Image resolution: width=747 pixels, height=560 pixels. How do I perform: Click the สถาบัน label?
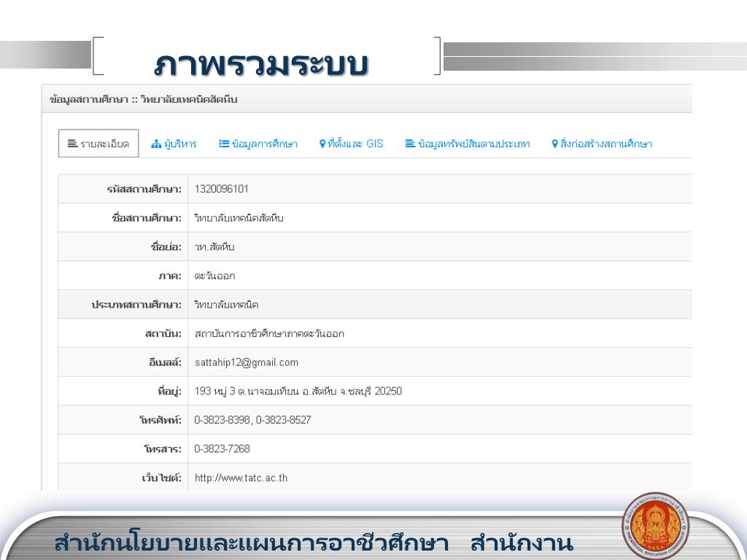(x=163, y=334)
